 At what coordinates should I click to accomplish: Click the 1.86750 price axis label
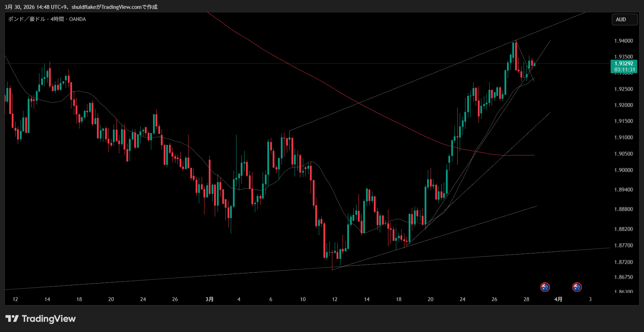click(x=623, y=277)
